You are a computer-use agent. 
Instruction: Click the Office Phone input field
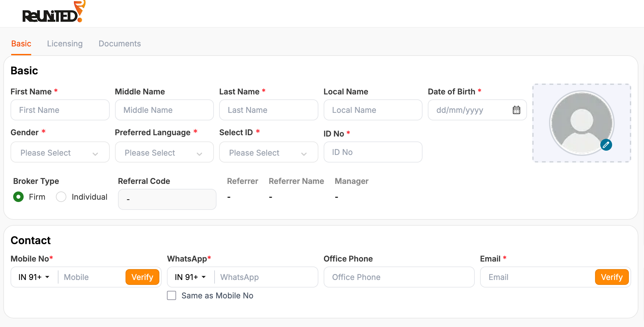coord(399,277)
